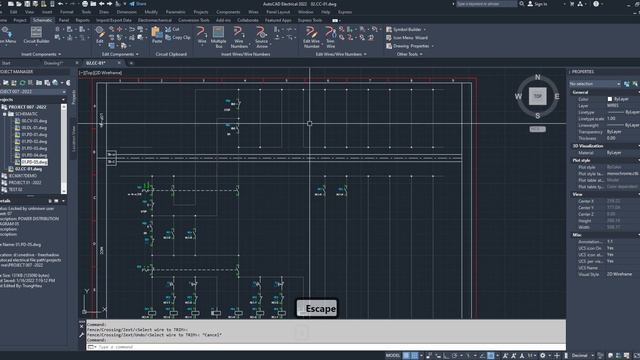The image size is (640, 360).
Task: Select the Multiple Bus tool
Action: point(219,37)
